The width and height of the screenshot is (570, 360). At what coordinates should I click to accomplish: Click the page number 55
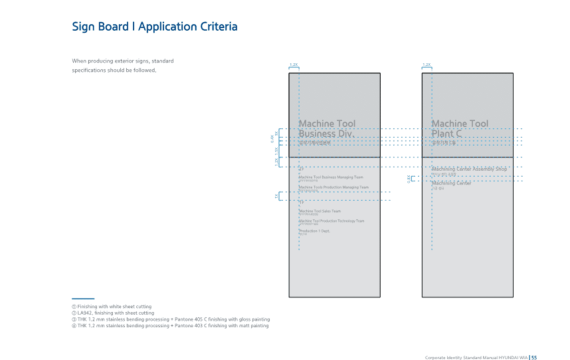point(534,358)
